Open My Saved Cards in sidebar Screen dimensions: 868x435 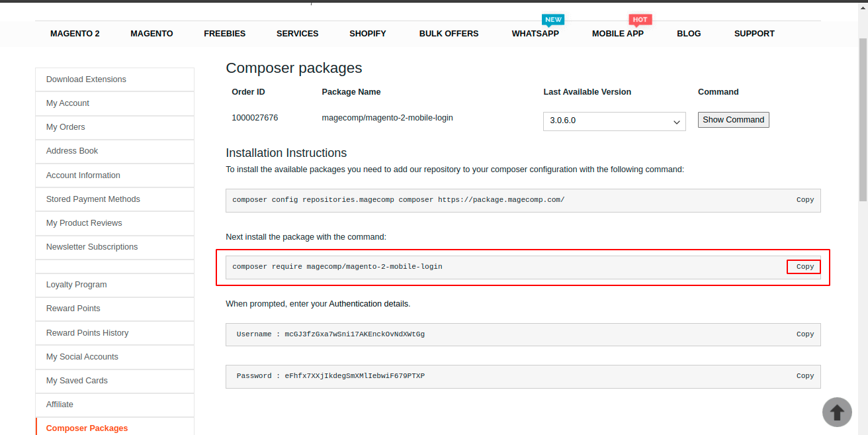click(x=77, y=381)
